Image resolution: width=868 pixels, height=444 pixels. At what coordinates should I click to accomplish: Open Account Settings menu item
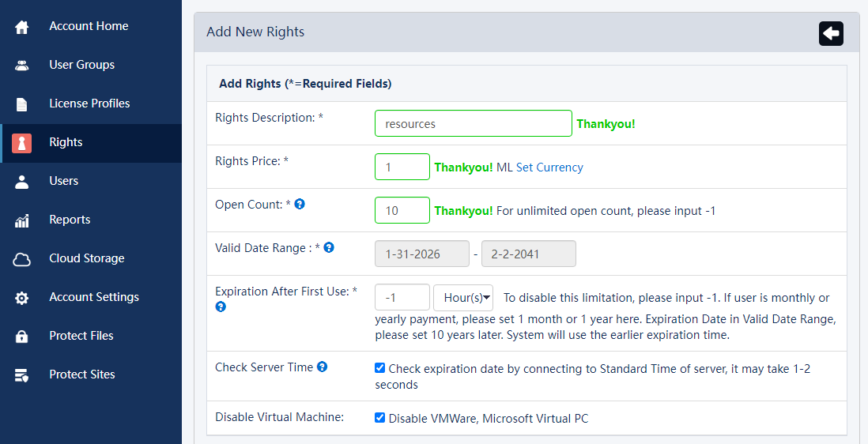pyautogui.click(x=93, y=297)
